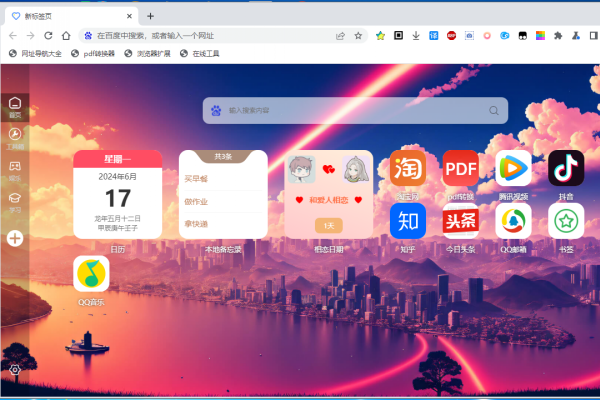Click the black square extension icon
Viewport: 600px width, 400px height.
coord(398,36)
